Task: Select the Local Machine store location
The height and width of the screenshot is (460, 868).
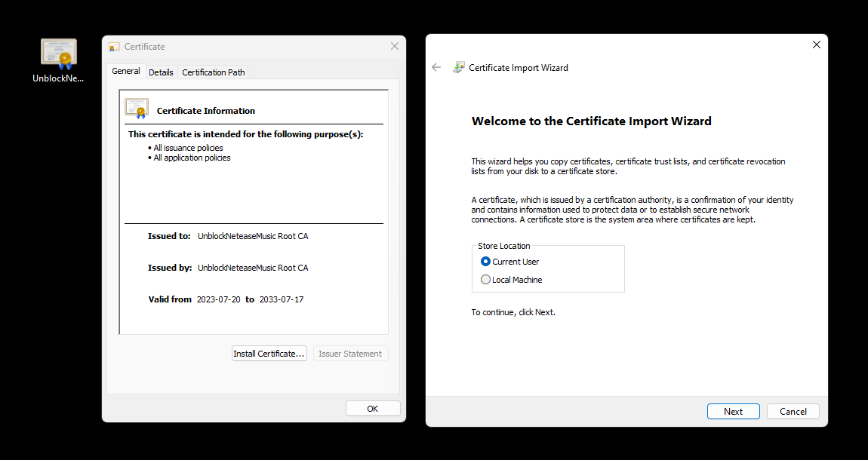Action: pyautogui.click(x=512, y=280)
